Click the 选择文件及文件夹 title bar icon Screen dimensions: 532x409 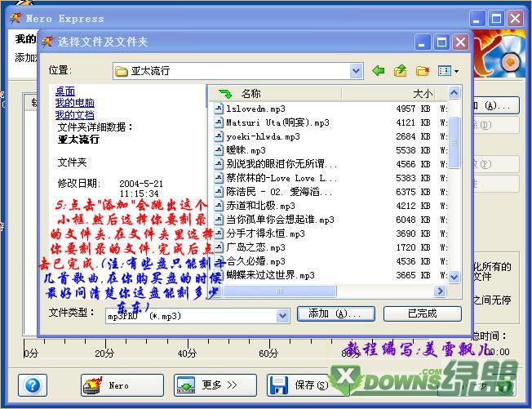tap(47, 42)
